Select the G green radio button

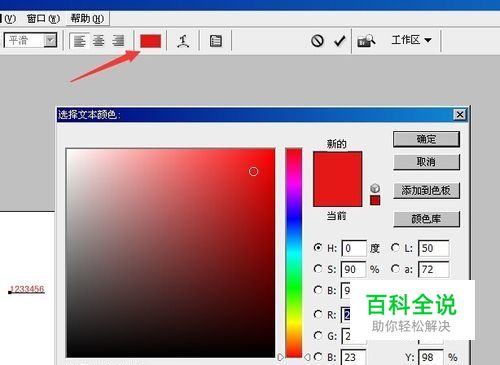pyautogui.click(x=318, y=336)
